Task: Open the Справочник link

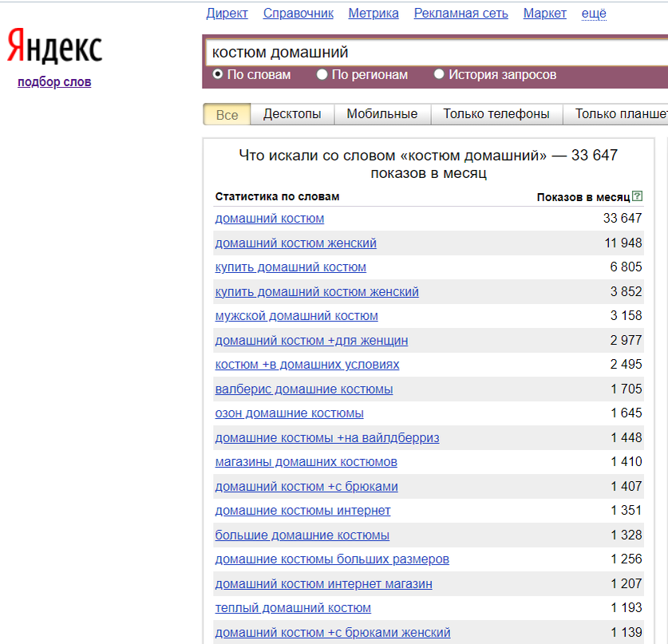Action: point(298,14)
